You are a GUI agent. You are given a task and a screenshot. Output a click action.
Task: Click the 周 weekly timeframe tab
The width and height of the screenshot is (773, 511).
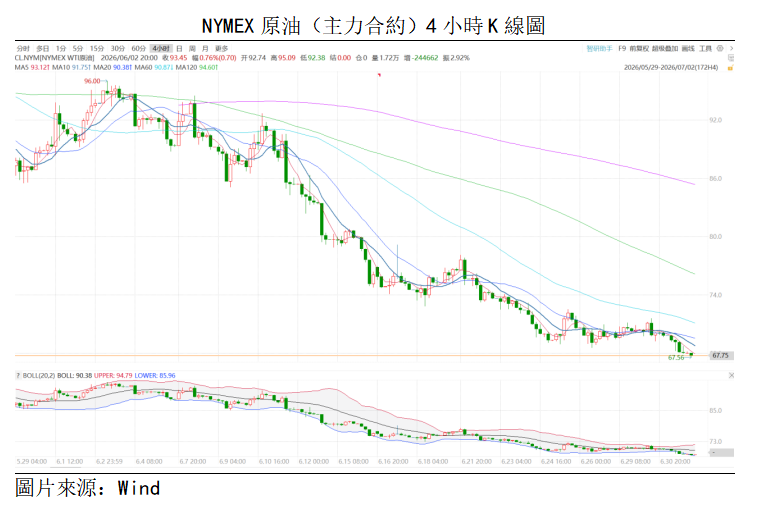click(192, 48)
